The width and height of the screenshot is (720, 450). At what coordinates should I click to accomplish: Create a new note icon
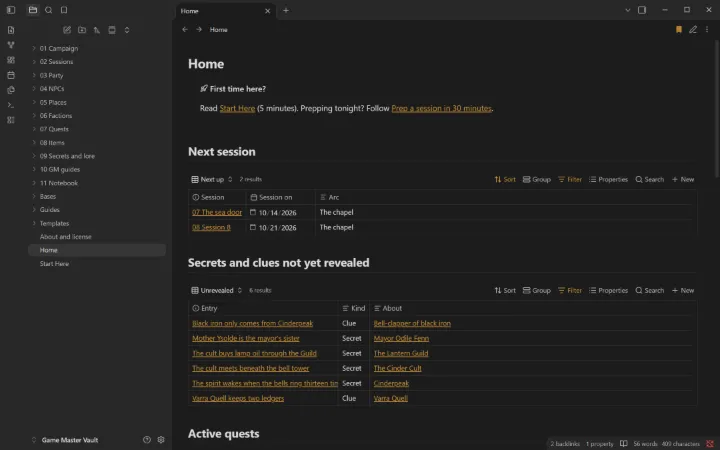click(67, 30)
